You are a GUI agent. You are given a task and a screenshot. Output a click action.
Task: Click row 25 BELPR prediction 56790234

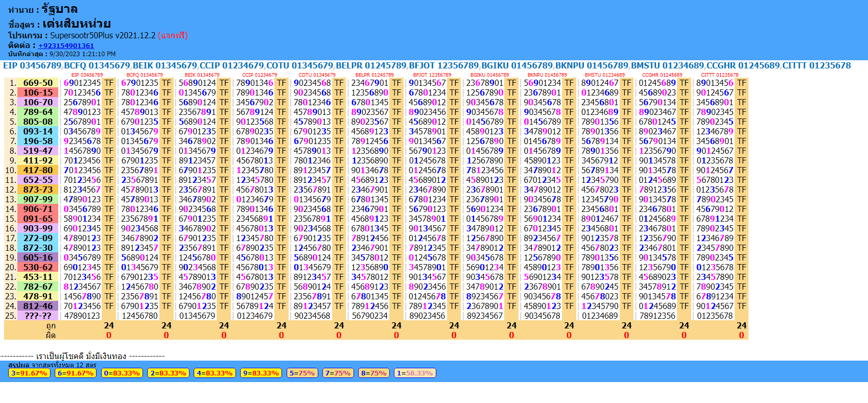pyautogui.click(x=370, y=316)
